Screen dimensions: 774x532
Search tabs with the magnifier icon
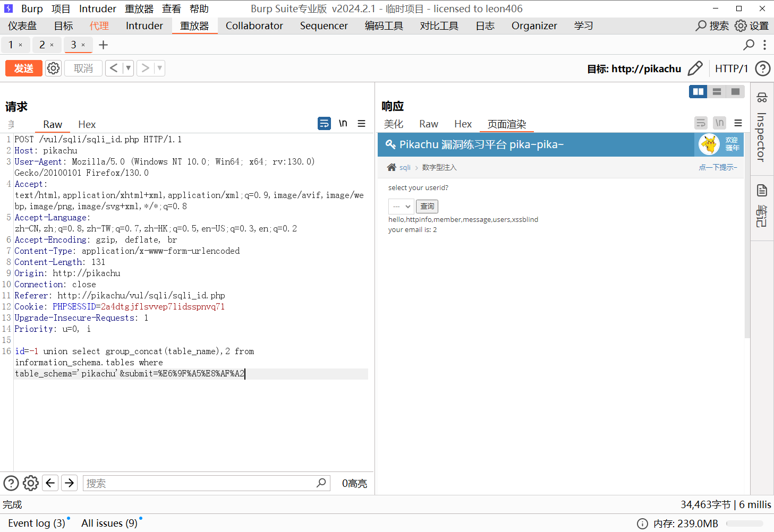point(749,45)
